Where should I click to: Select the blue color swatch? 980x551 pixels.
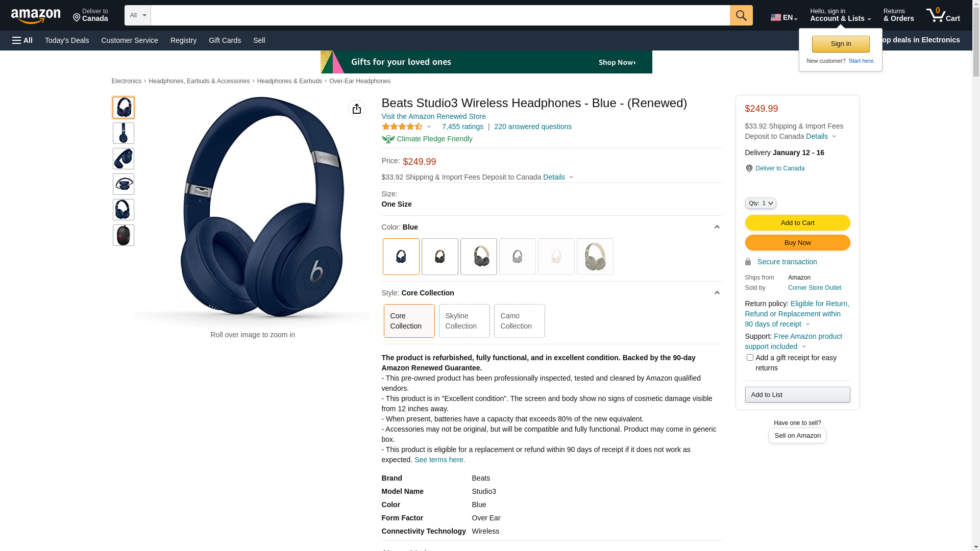pos(401,257)
